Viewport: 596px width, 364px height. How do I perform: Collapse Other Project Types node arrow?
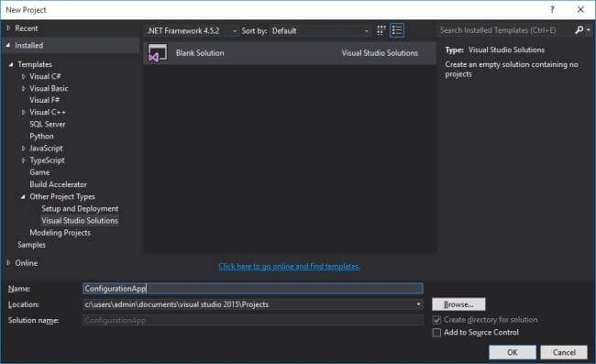tap(23, 196)
